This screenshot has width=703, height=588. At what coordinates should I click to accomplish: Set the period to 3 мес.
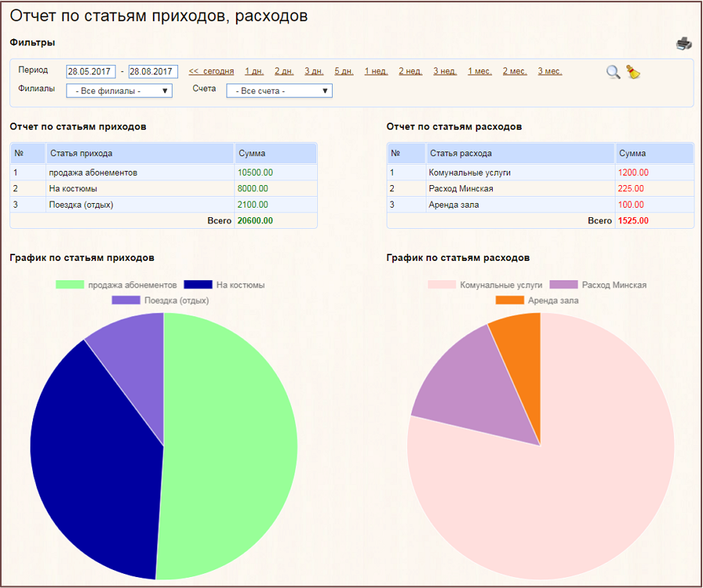tap(550, 71)
